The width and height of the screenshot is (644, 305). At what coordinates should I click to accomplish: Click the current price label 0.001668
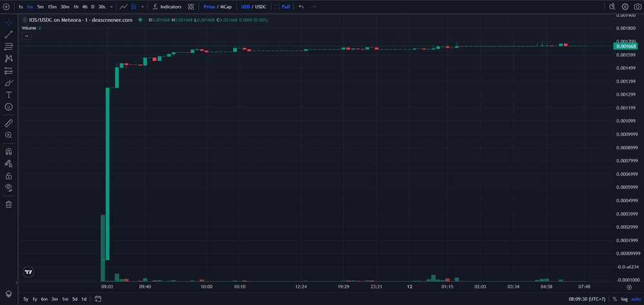click(x=625, y=46)
